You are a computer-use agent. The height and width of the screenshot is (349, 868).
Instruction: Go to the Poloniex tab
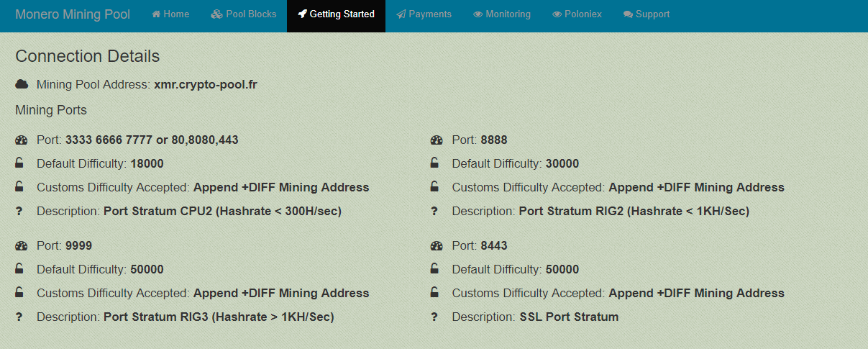pyautogui.click(x=577, y=14)
